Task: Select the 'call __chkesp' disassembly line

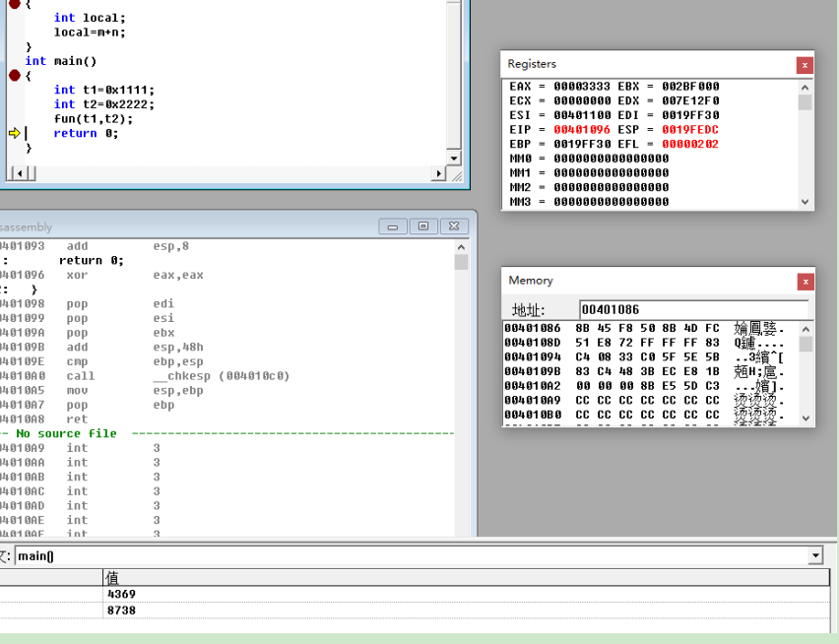Action: pyautogui.click(x=145, y=376)
